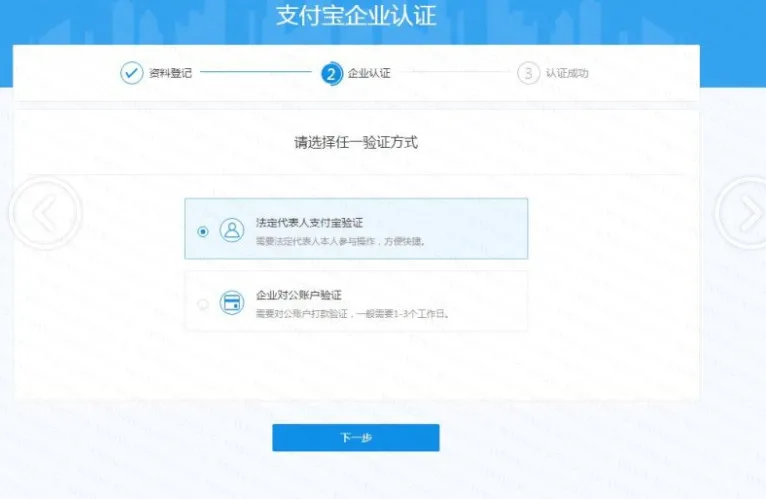Image resolution: width=766 pixels, height=499 pixels.
Task: Click the 资料登记 step label
Action: pos(170,73)
